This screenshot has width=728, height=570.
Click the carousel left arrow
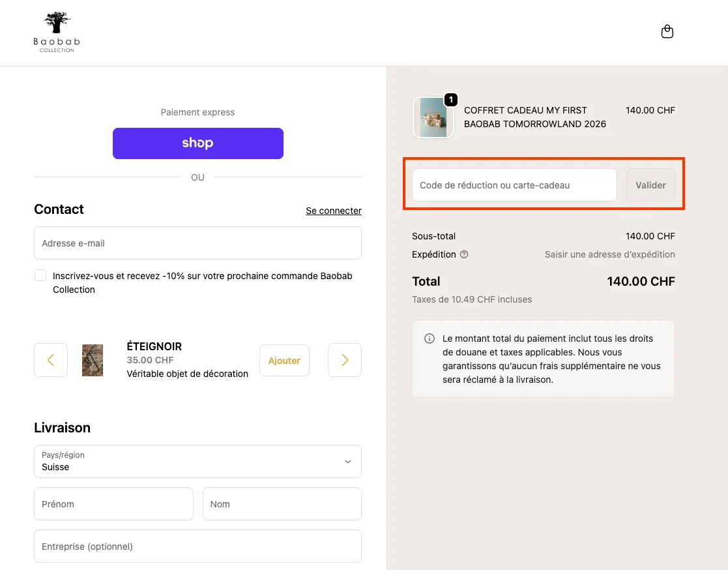[x=50, y=360]
